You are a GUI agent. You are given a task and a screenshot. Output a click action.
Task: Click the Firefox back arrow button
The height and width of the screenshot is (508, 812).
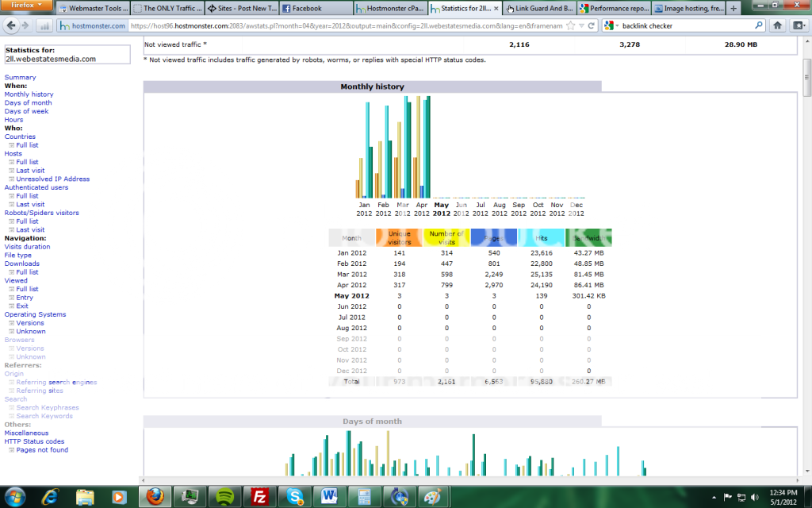[11, 25]
